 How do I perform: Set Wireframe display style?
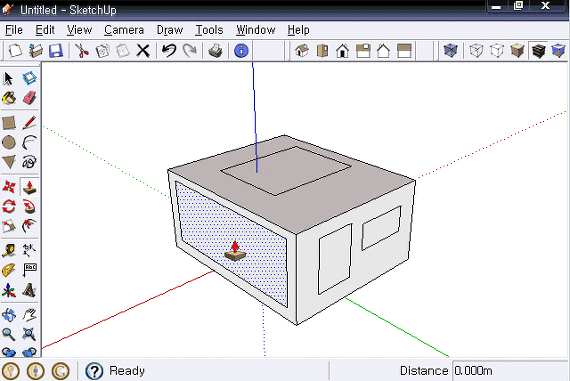[476, 51]
